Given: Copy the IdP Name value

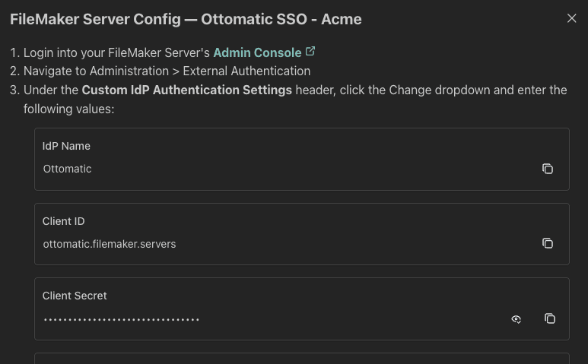Looking at the screenshot, I should pos(547,169).
